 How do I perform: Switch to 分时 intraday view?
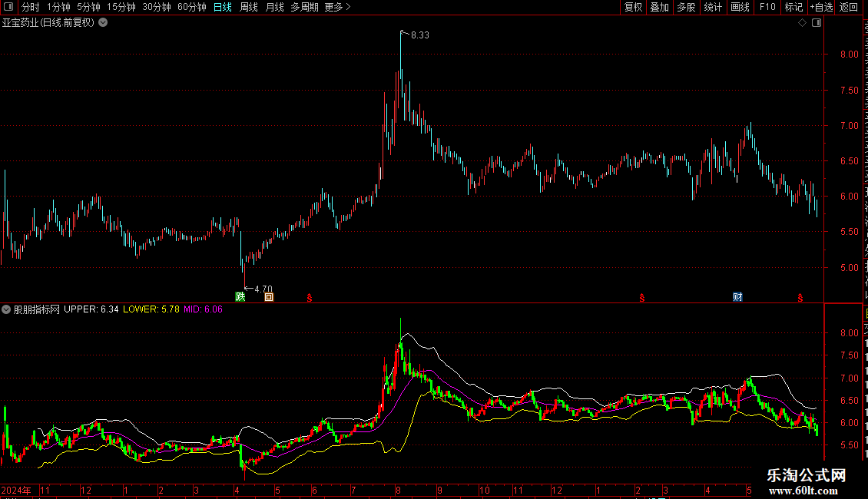tap(31, 7)
